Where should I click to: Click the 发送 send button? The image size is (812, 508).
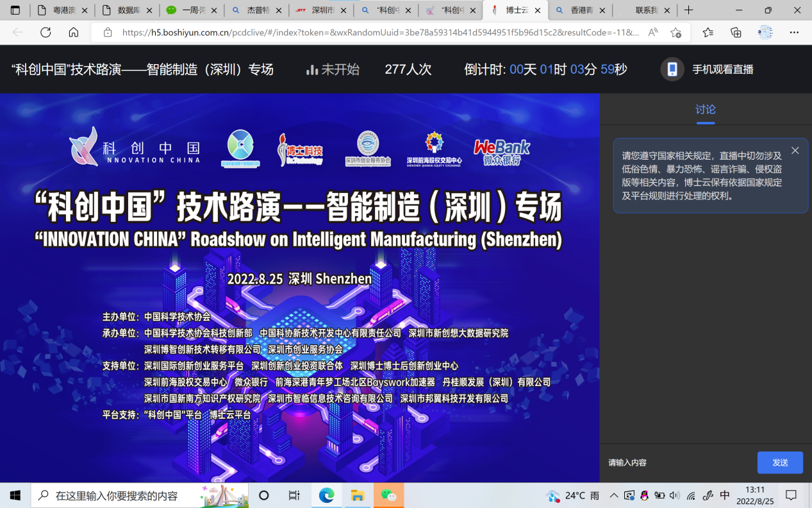pyautogui.click(x=780, y=462)
